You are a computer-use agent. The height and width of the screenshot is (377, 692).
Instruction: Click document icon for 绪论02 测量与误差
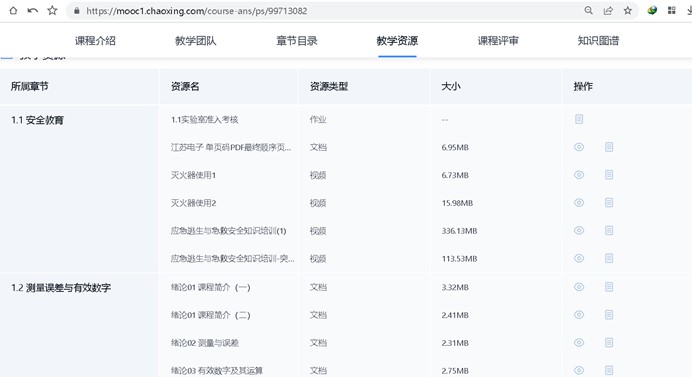(609, 343)
